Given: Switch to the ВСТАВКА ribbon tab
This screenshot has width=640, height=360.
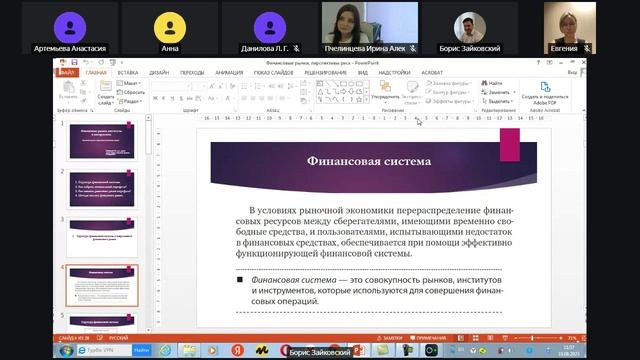Looking at the screenshot, I should 128,73.
